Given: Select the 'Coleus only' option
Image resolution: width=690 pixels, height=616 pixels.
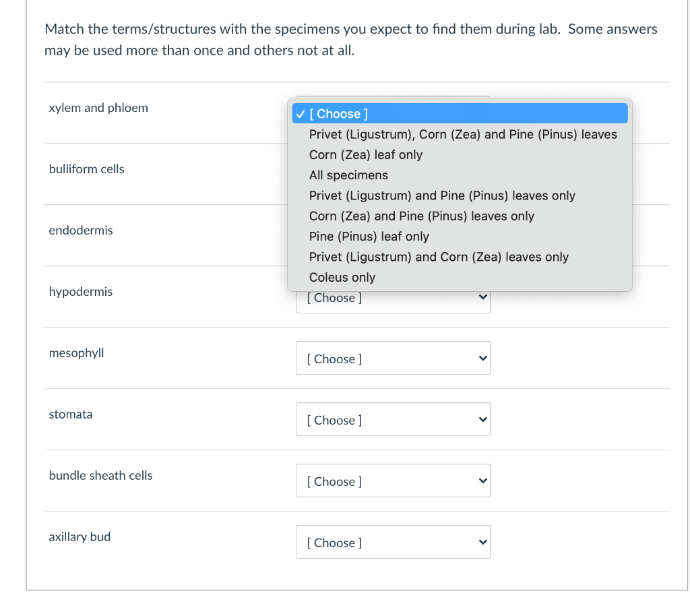Looking at the screenshot, I should [x=342, y=277].
